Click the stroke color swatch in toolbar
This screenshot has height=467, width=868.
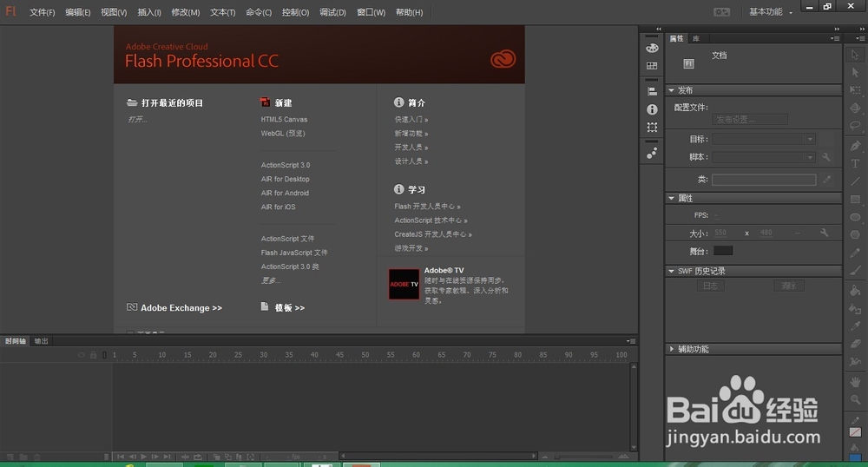pos(855,432)
